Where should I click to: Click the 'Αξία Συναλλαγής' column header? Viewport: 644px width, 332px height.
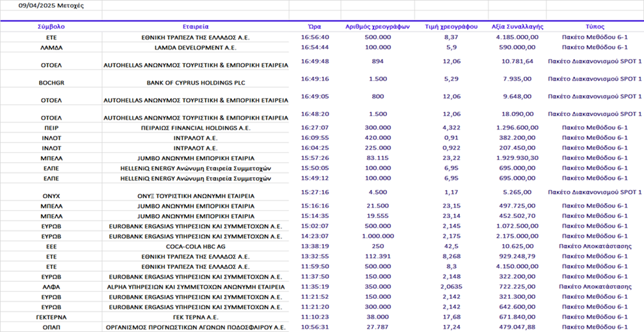(x=518, y=27)
